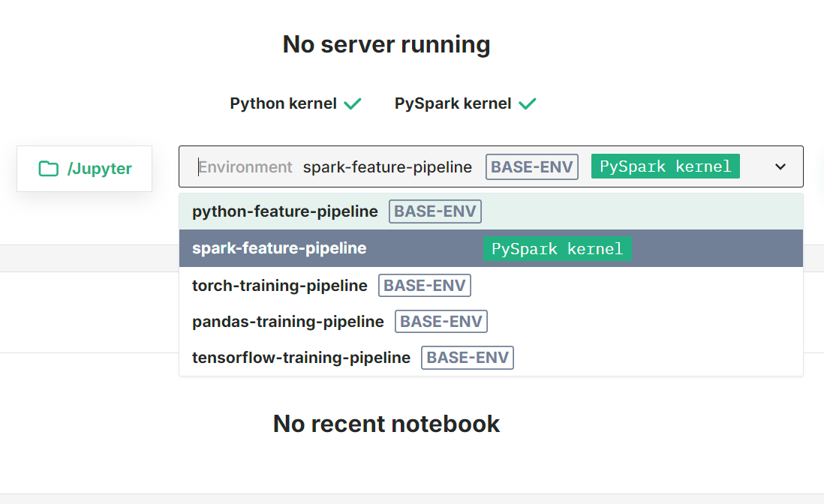The width and height of the screenshot is (824, 504).
Task: Click the green checkmark beside Python kernel
Action: point(353,102)
